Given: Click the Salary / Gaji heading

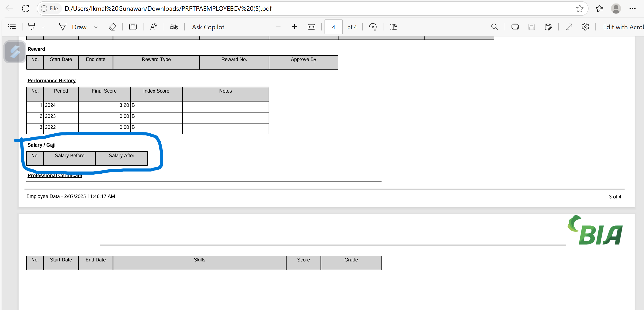Looking at the screenshot, I should [x=41, y=145].
